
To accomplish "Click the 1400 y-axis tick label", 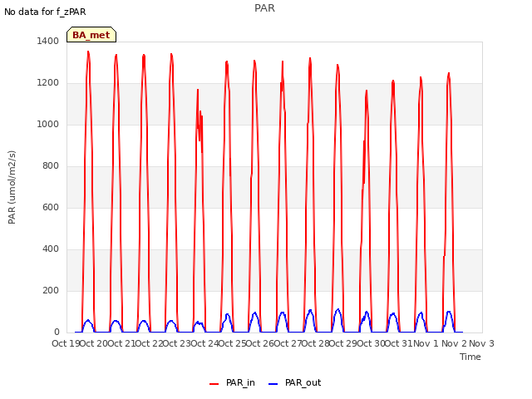I will 48,41.
